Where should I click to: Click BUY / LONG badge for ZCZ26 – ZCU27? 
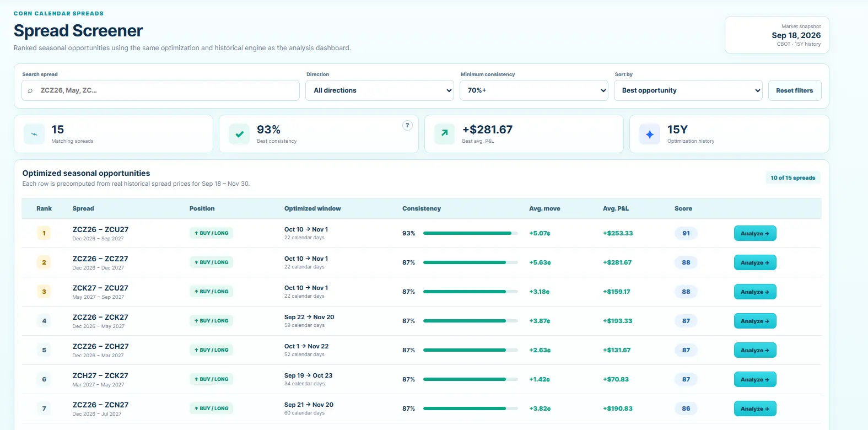[211, 233]
